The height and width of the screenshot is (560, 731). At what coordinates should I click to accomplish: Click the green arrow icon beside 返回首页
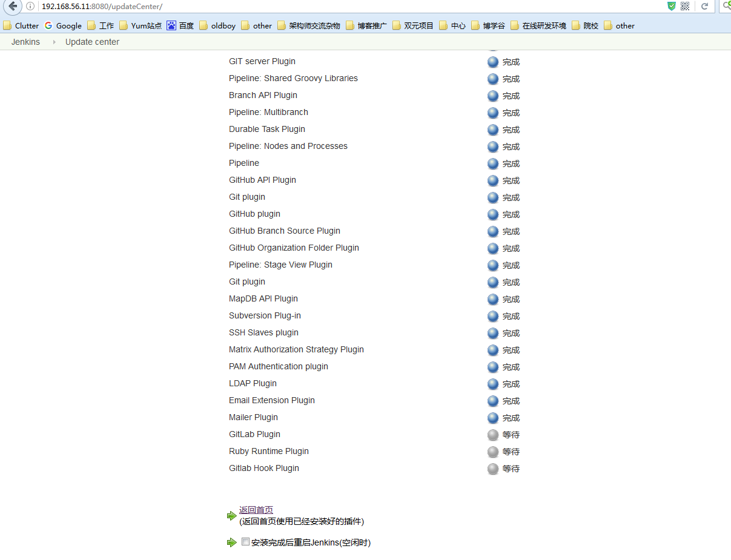[x=231, y=516]
